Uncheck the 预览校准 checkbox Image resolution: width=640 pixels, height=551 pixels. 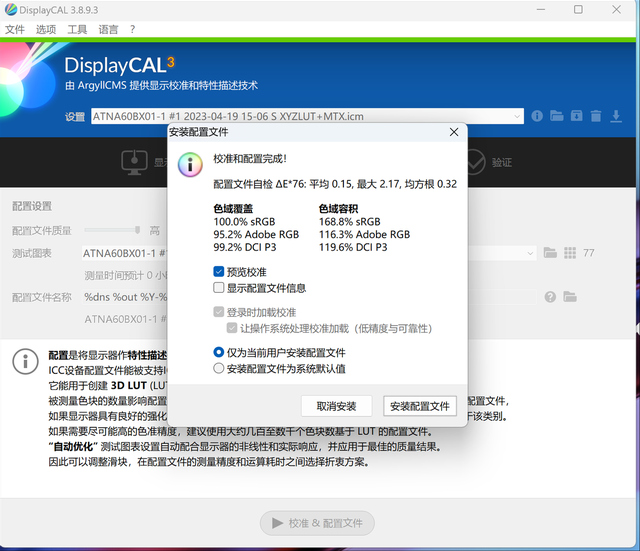click(x=219, y=271)
